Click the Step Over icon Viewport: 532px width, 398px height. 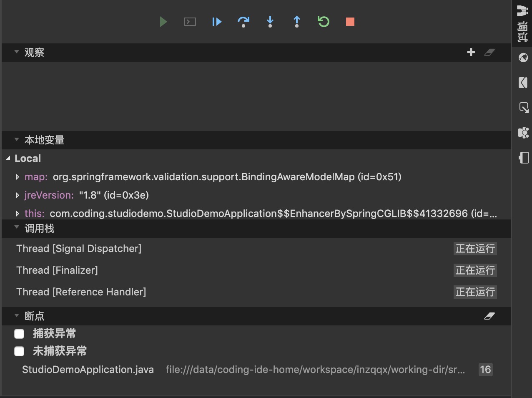point(243,22)
